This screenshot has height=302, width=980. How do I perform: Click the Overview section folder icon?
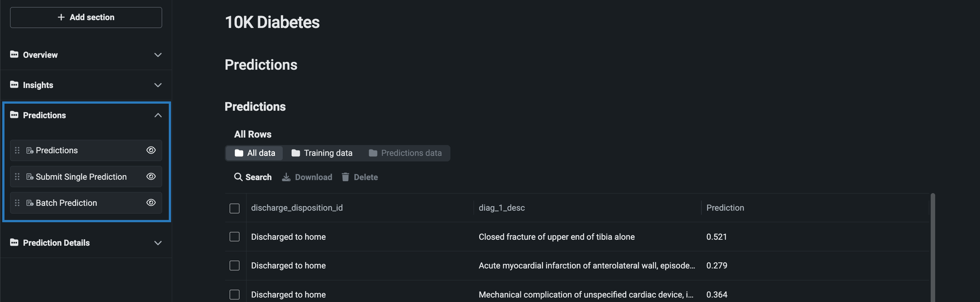[x=14, y=54]
